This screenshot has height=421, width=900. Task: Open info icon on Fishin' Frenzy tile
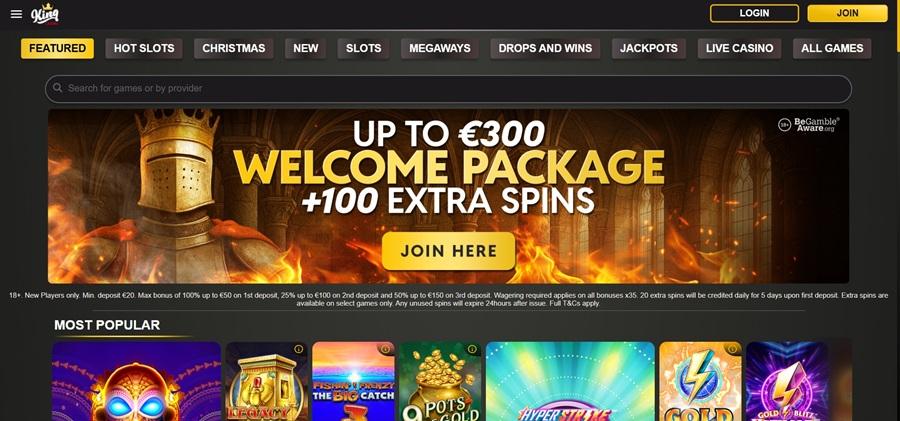click(385, 349)
